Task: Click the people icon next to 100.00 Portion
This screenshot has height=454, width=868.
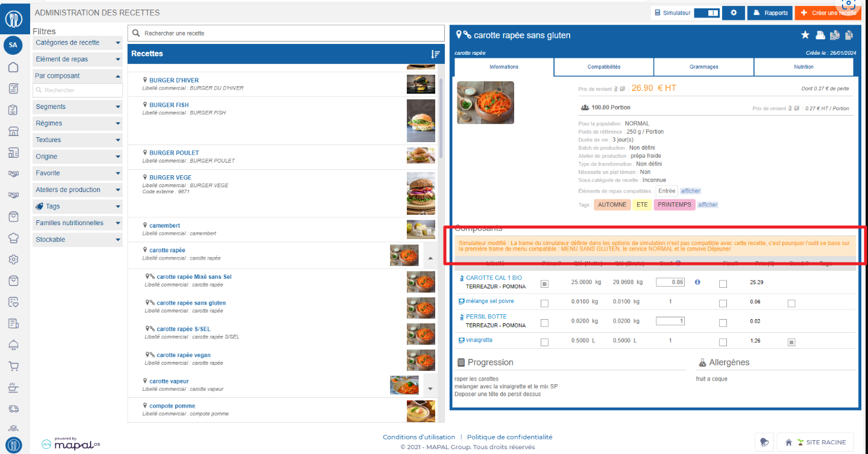Action: (x=585, y=107)
